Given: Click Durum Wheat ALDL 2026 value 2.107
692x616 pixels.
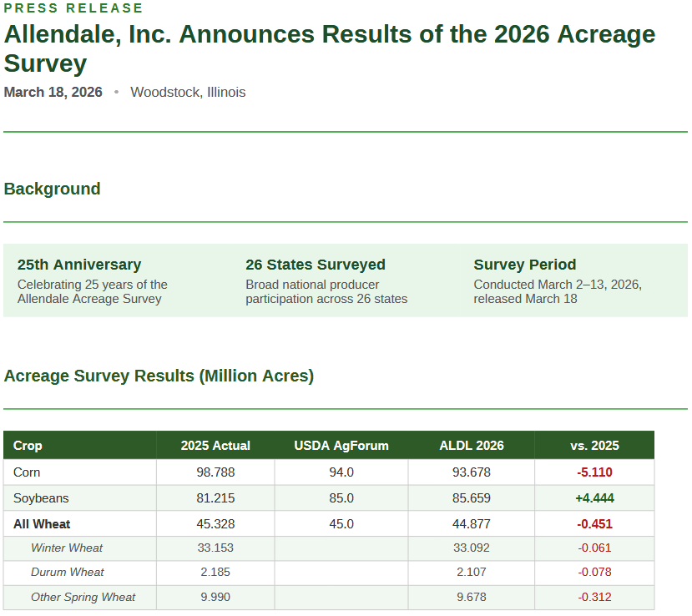Looking at the screenshot, I should pos(472,572).
